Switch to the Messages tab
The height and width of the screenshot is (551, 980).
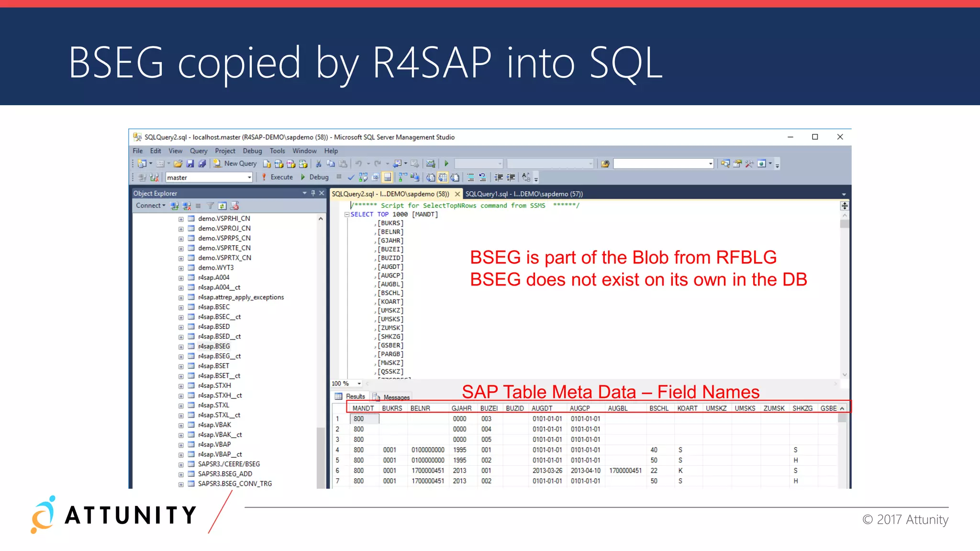(392, 397)
